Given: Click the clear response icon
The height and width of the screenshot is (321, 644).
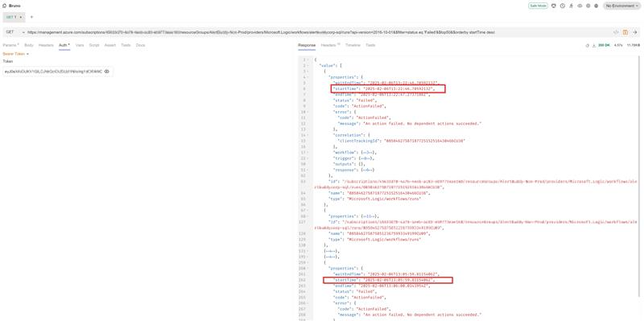Looking at the screenshot, I should [x=588, y=46].
